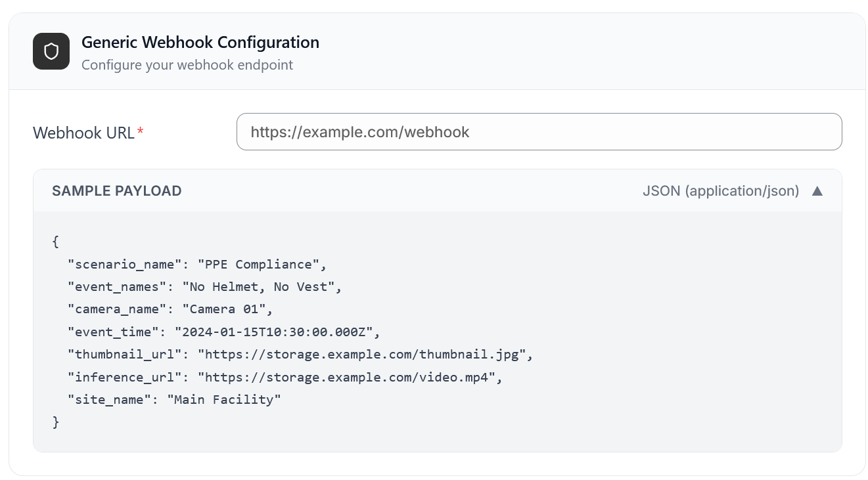Focus the Webhook URL input field
This screenshot has width=868, height=480.
[539, 132]
